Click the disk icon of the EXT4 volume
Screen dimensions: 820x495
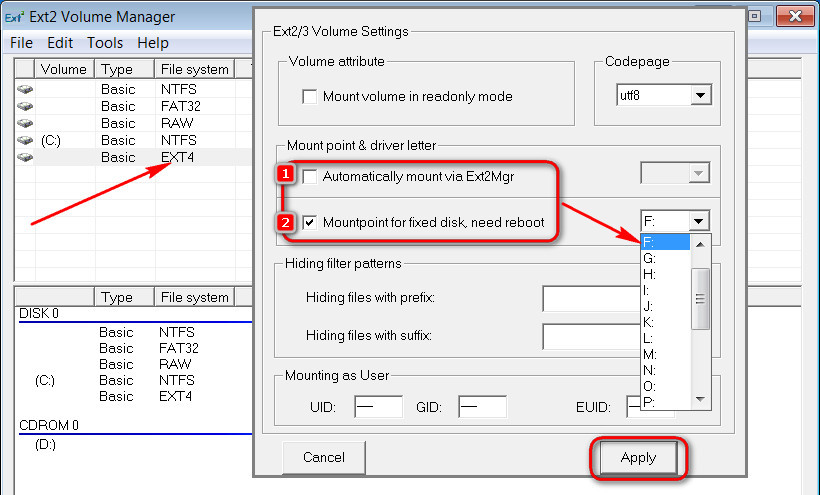(25, 157)
